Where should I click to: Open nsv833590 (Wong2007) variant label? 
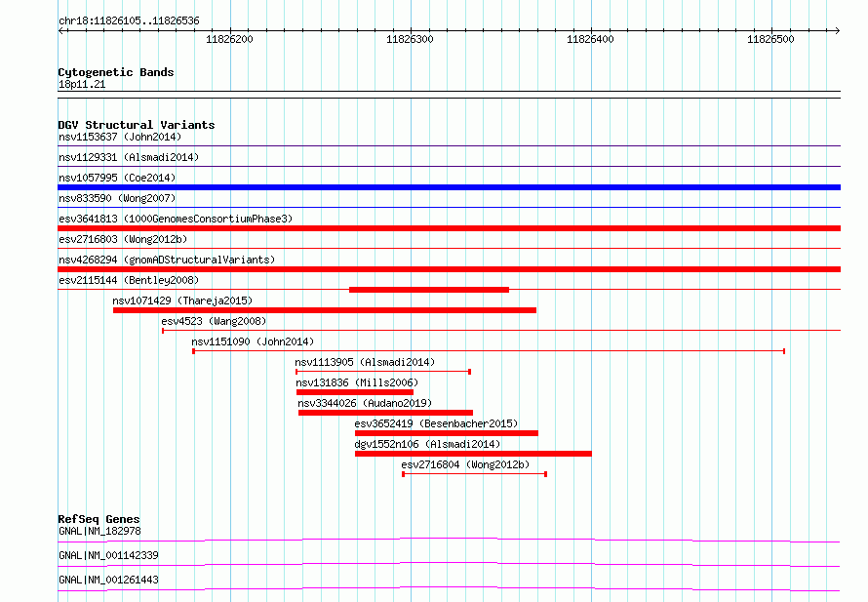point(117,198)
